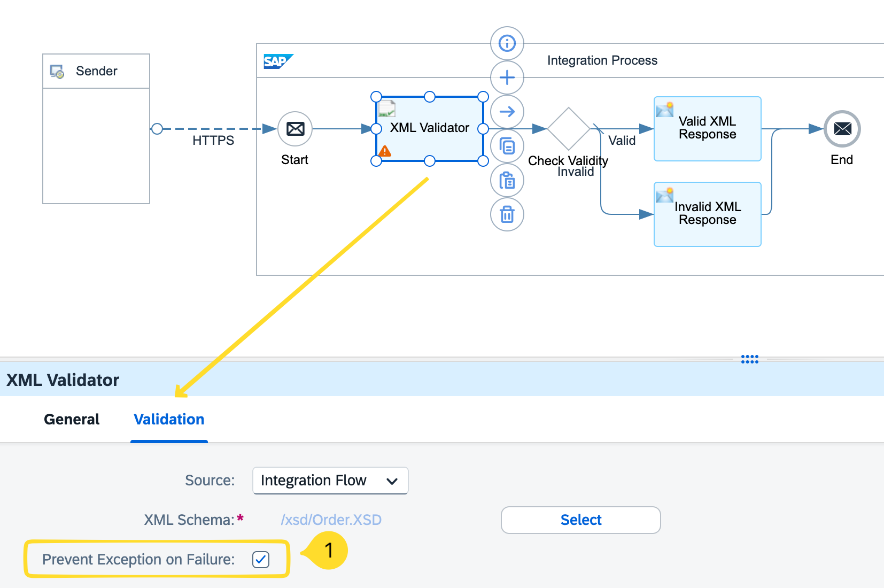Viewport: 884px width, 588px height.
Task: Click the paste icon in the element palette
Action: (507, 180)
